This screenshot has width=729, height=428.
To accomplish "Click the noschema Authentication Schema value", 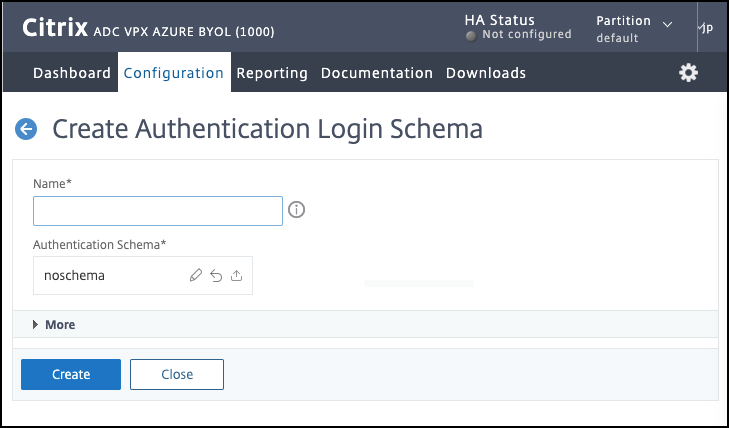I will 75,276.
